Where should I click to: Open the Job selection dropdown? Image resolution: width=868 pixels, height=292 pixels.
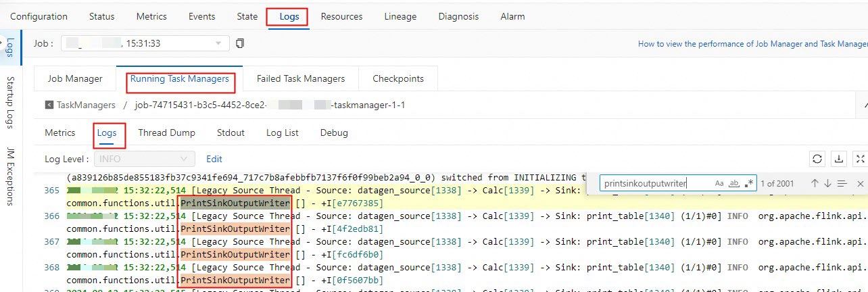pos(145,43)
